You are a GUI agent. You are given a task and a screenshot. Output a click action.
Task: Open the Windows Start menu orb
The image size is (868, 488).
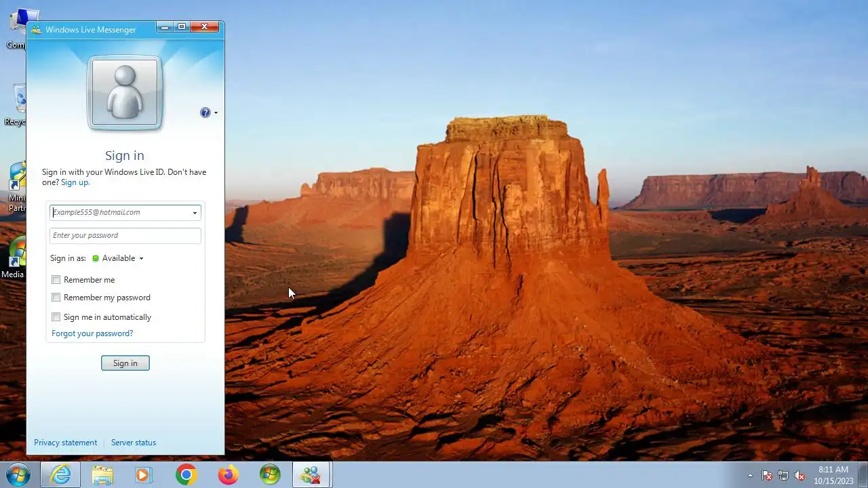pos(18,474)
